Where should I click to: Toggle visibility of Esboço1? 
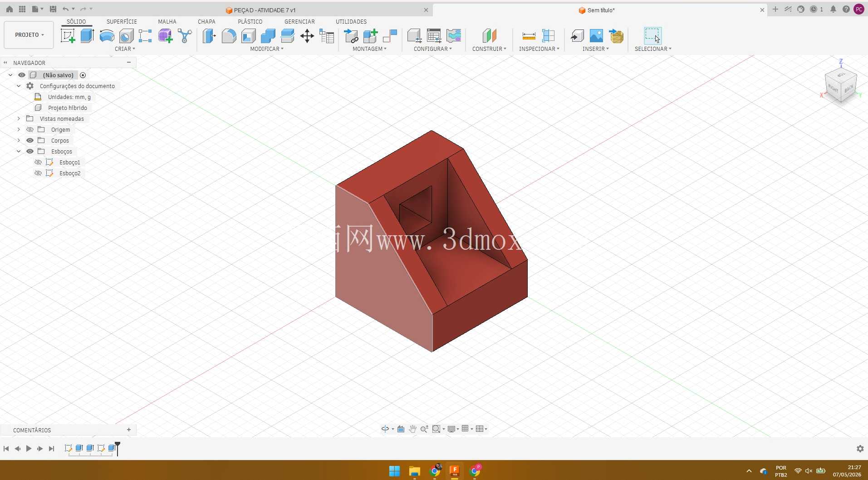coord(38,162)
